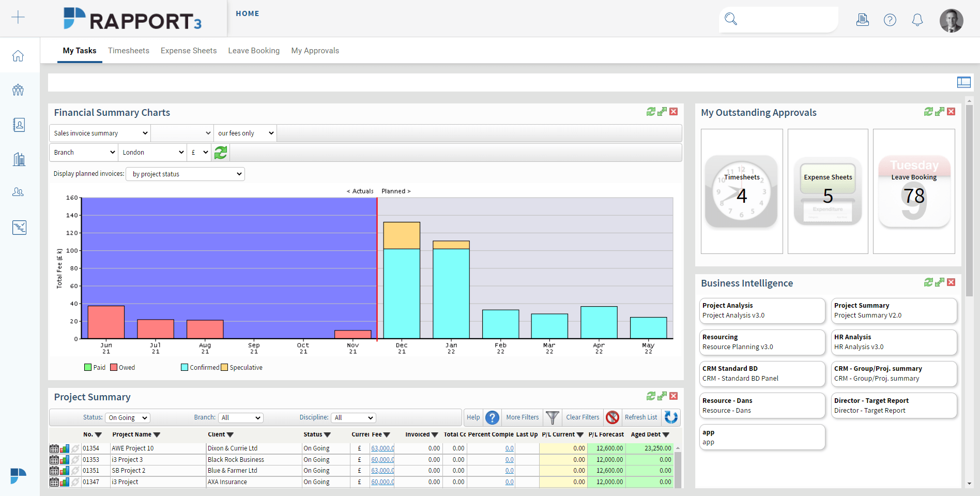
Task: Switch to the Timesheets tab
Action: (x=128, y=50)
